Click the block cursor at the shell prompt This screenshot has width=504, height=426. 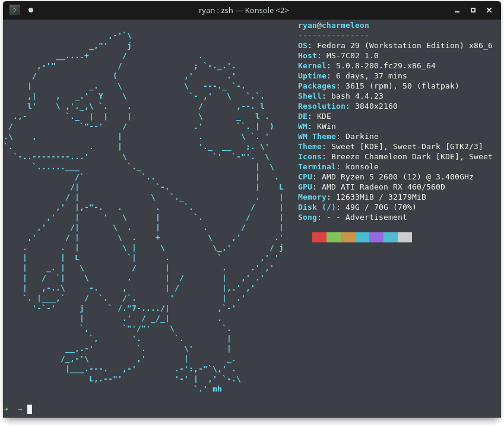[x=30, y=409]
